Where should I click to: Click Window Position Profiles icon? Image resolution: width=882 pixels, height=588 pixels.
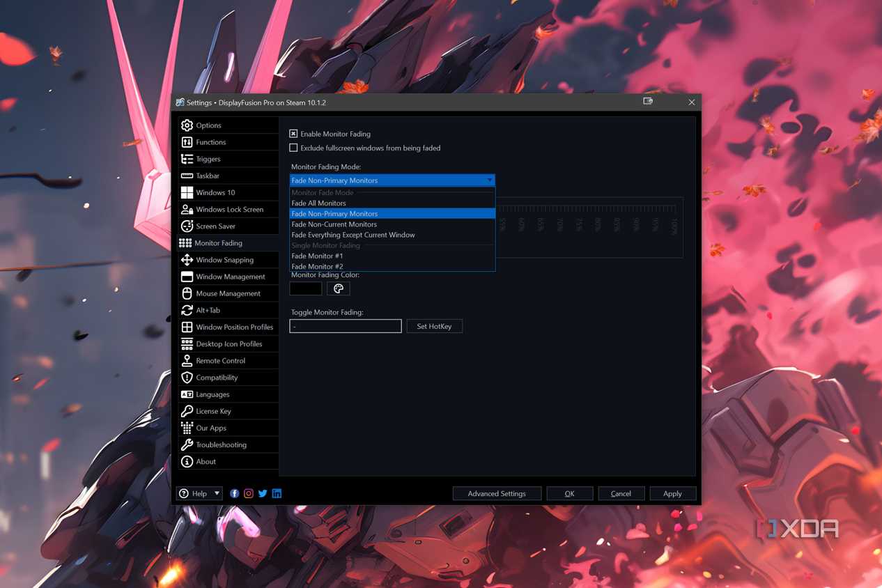click(x=187, y=327)
